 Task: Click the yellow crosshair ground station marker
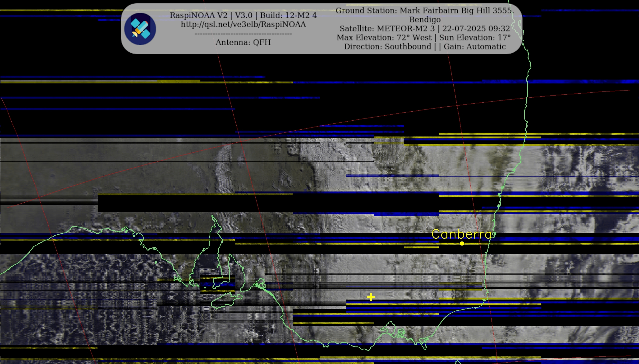371,297
